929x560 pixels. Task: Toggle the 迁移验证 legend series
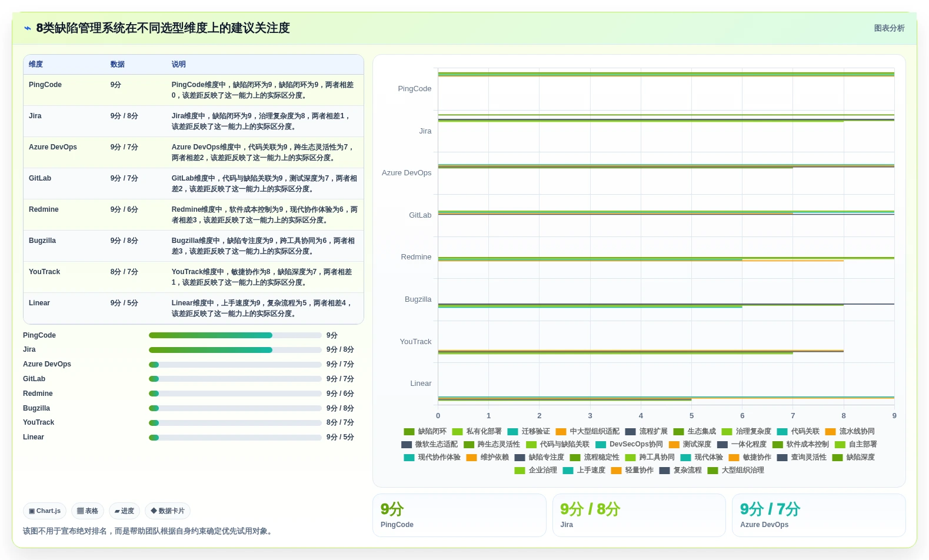[529, 432]
